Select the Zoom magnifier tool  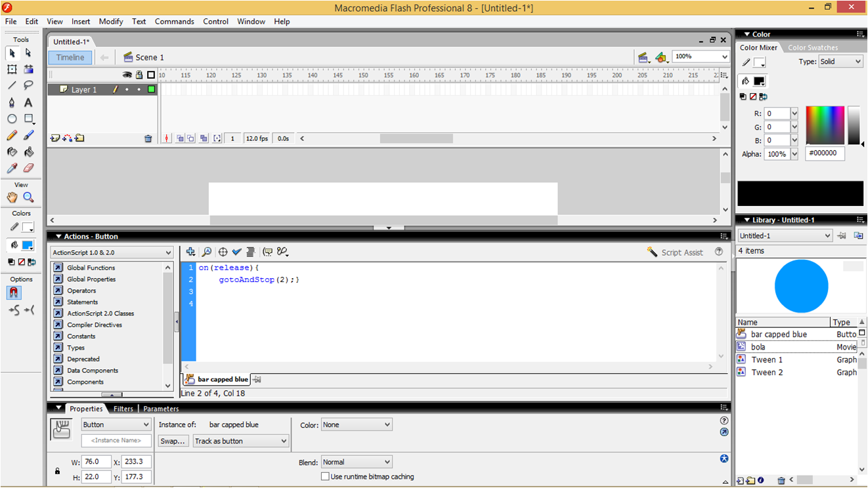[28, 197]
